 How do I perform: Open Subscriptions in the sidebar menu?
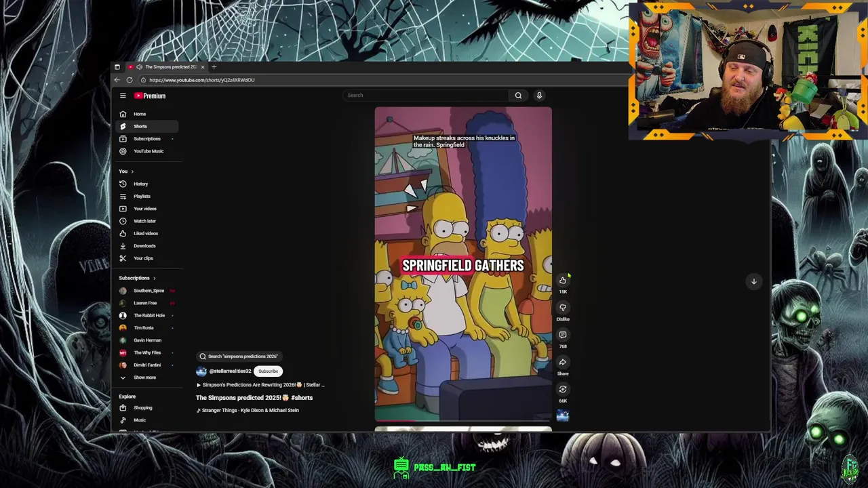[x=146, y=139]
